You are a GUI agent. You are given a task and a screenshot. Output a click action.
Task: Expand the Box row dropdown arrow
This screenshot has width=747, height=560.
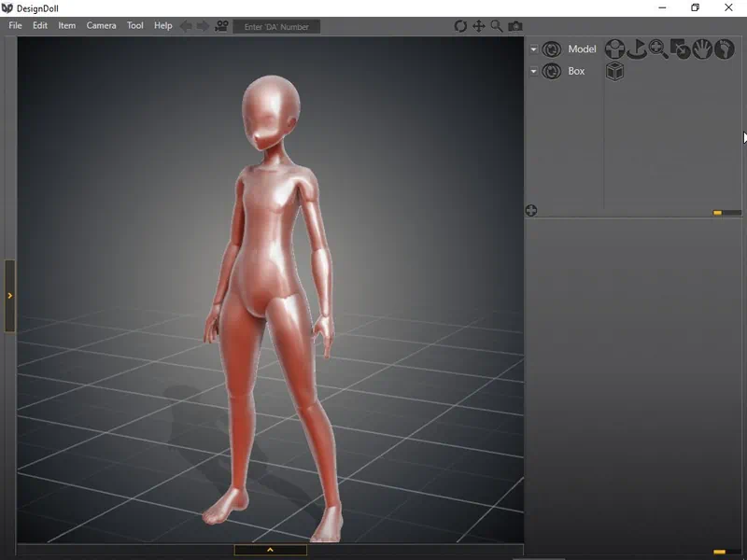coord(533,72)
